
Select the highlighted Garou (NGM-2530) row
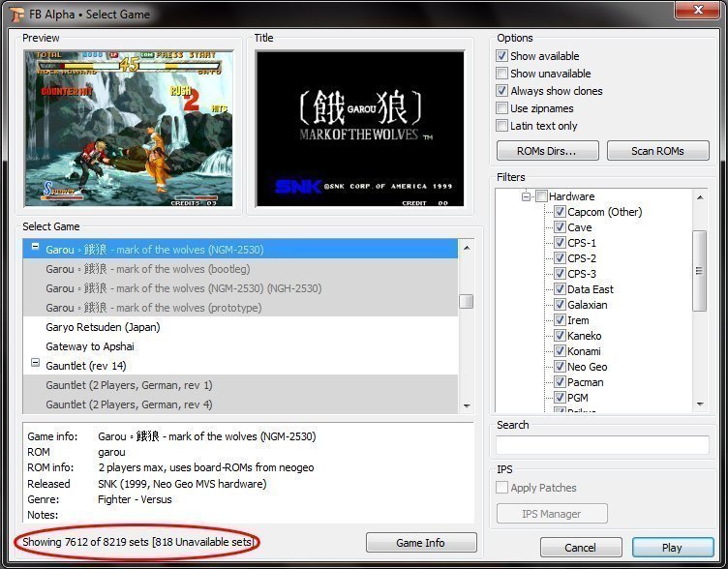240,250
